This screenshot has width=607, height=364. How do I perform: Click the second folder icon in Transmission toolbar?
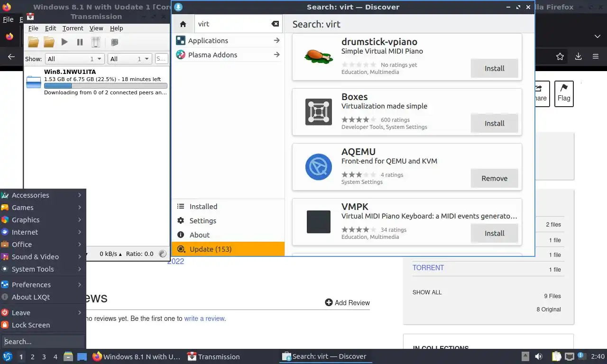click(x=49, y=42)
